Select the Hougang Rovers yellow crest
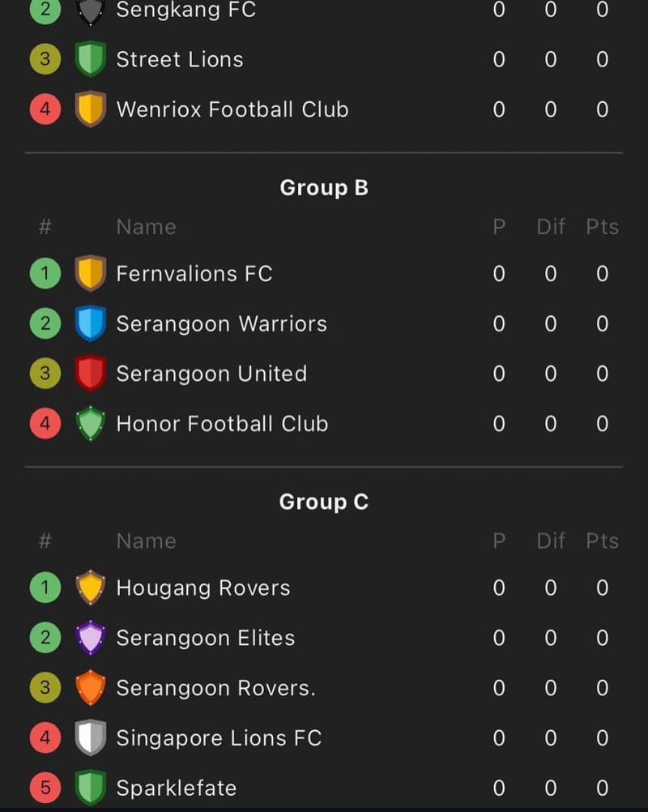Viewport: 648px width, 812px height. pyautogui.click(x=91, y=588)
